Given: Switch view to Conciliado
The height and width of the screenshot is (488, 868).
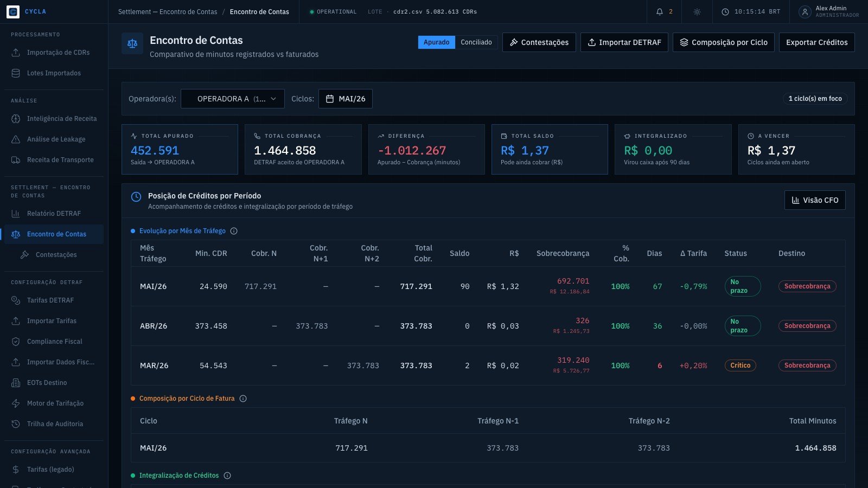Looking at the screenshot, I should pos(476,42).
